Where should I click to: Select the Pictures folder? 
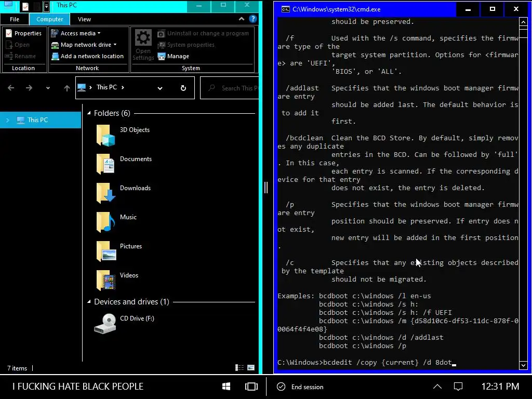(x=119, y=252)
